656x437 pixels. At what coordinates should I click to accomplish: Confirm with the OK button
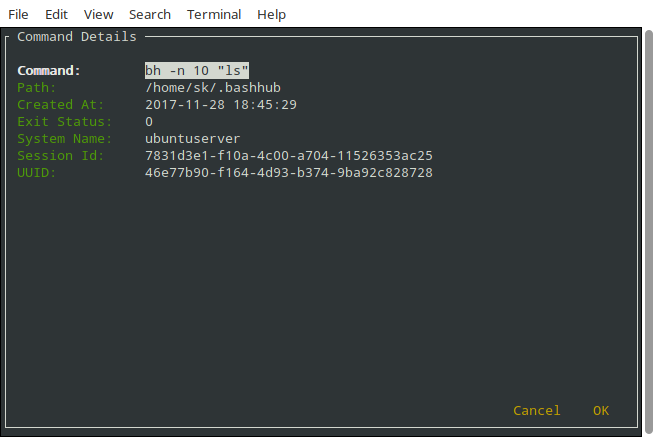click(600, 410)
